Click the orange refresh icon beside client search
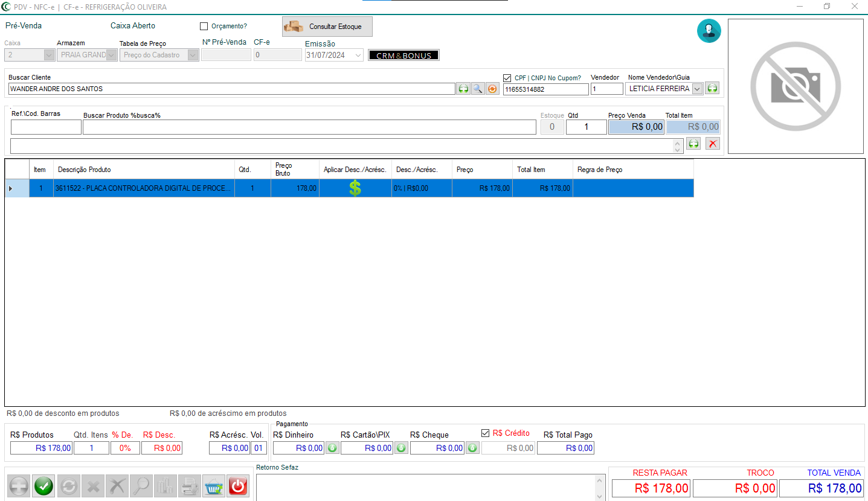 (492, 89)
